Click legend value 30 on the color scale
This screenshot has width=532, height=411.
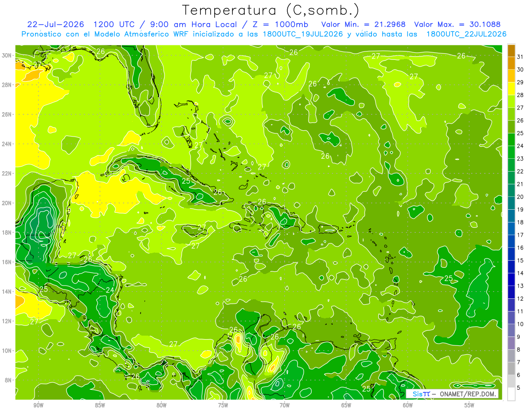coord(520,70)
